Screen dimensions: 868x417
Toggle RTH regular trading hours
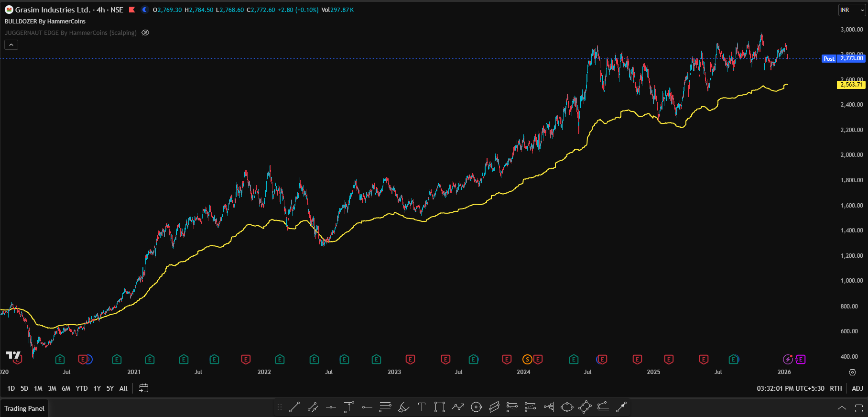pos(836,388)
